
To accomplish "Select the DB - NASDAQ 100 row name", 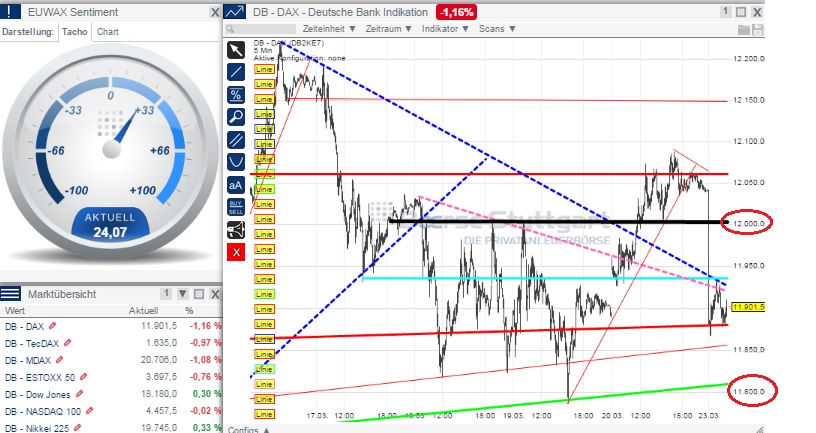I will [43, 411].
